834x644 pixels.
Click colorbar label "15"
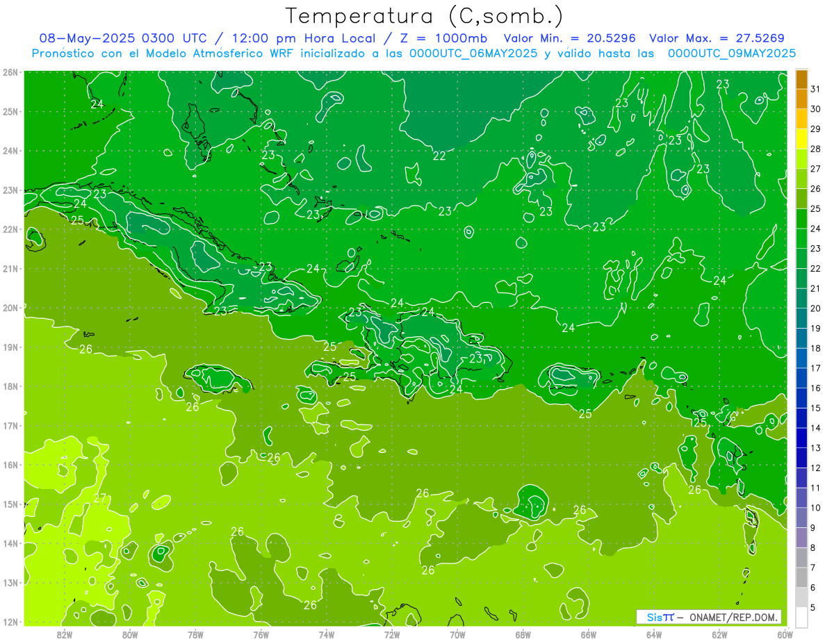tap(815, 408)
